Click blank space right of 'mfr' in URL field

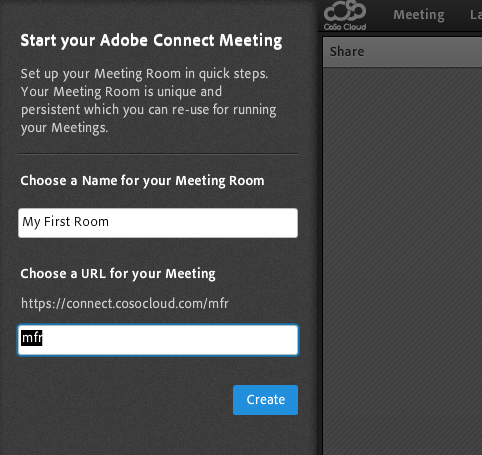[x=170, y=340]
